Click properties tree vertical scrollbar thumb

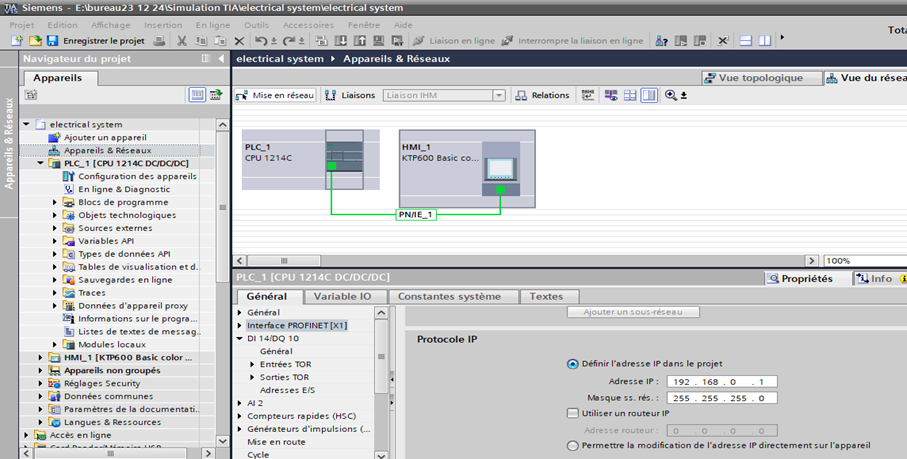point(381,357)
